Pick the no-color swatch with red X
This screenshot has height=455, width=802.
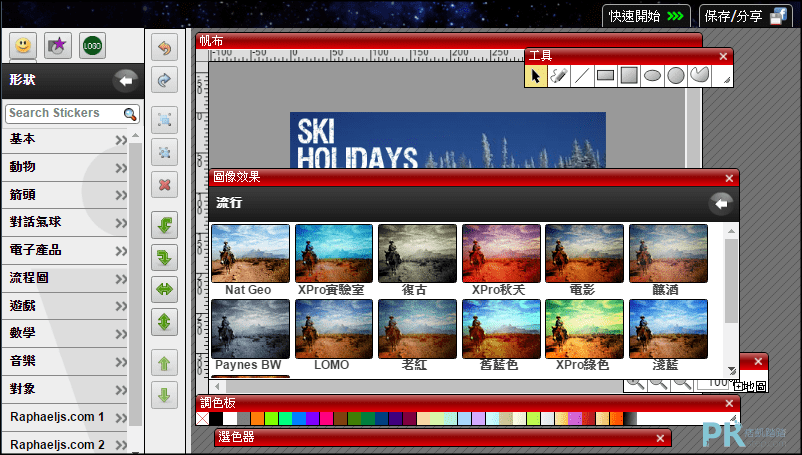[x=203, y=419]
